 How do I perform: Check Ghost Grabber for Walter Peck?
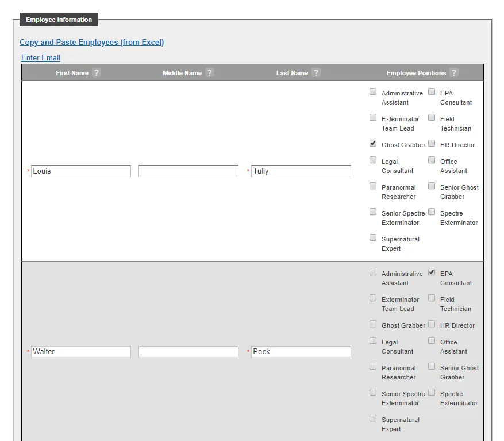(373, 324)
